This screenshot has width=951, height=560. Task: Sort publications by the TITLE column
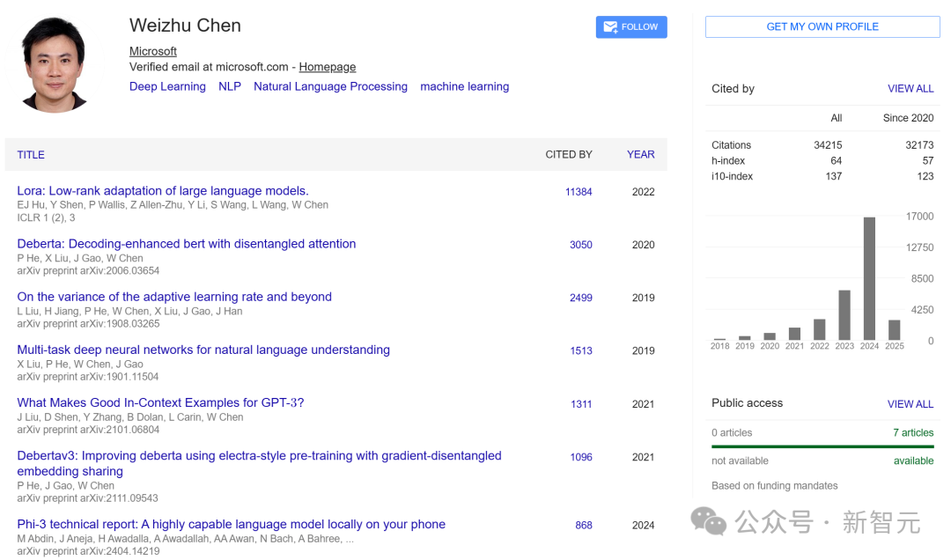click(x=31, y=155)
